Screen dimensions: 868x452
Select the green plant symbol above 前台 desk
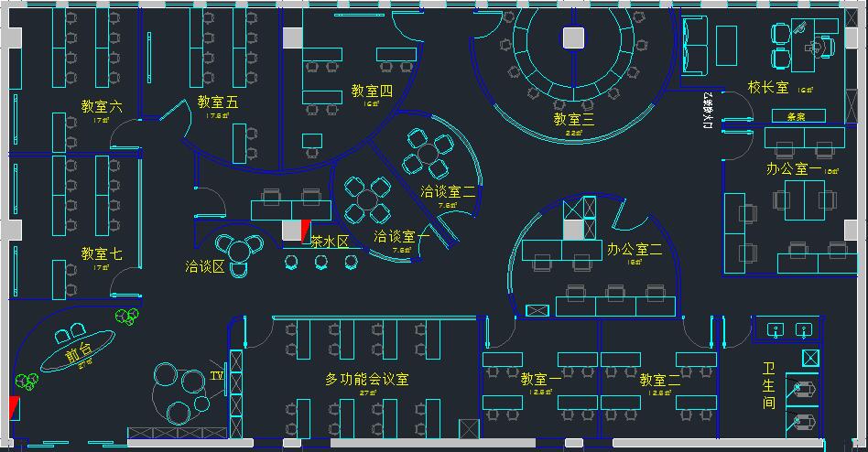tap(126, 317)
